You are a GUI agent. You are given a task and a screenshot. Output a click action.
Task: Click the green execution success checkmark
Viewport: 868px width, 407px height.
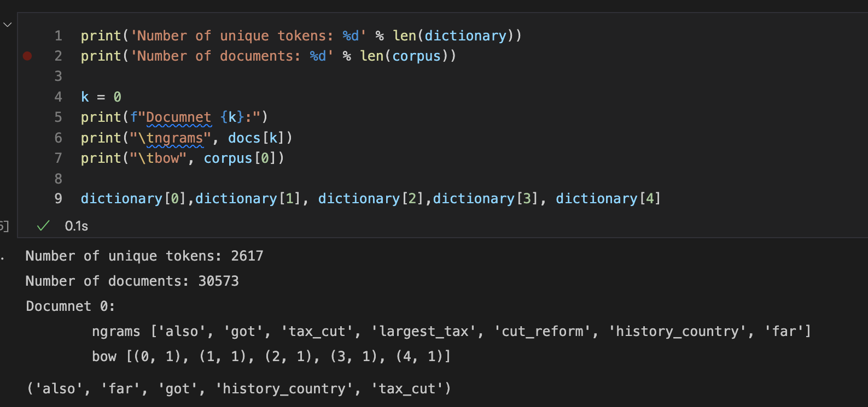43,226
